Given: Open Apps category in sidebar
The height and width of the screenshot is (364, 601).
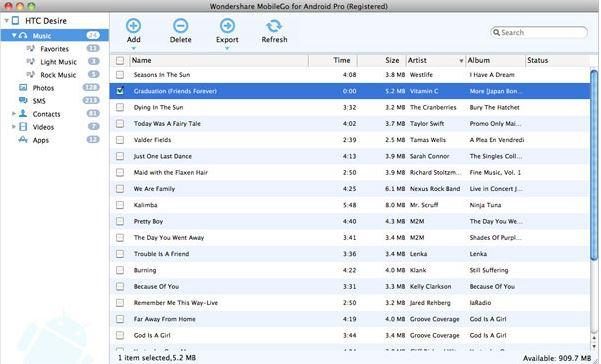Looking at the screenshot, I should pyautogui.click(x=41, y=140).
